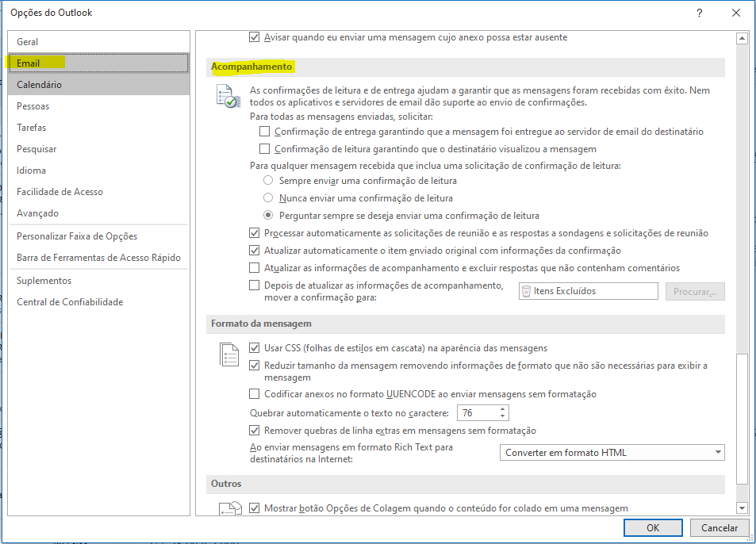The height and width of the screenshot is (544, 756).
Task: Toggle Reduzir tamanho da mensagem checkbox
Action: tap(254, 366)
